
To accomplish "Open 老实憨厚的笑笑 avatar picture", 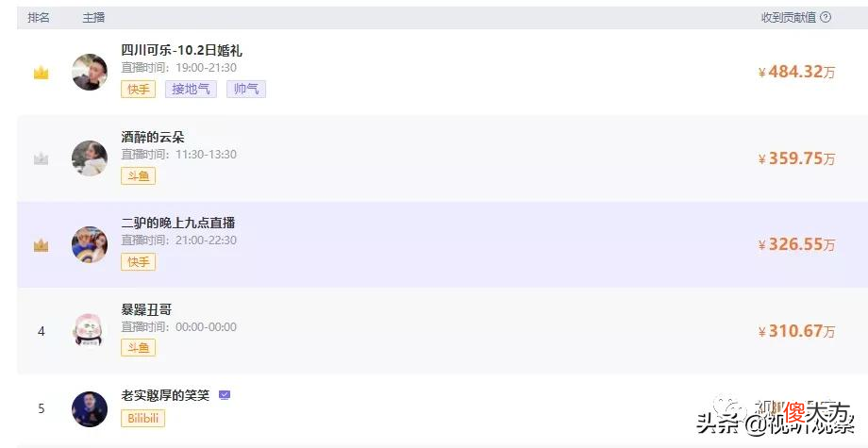I will [90, 409].
